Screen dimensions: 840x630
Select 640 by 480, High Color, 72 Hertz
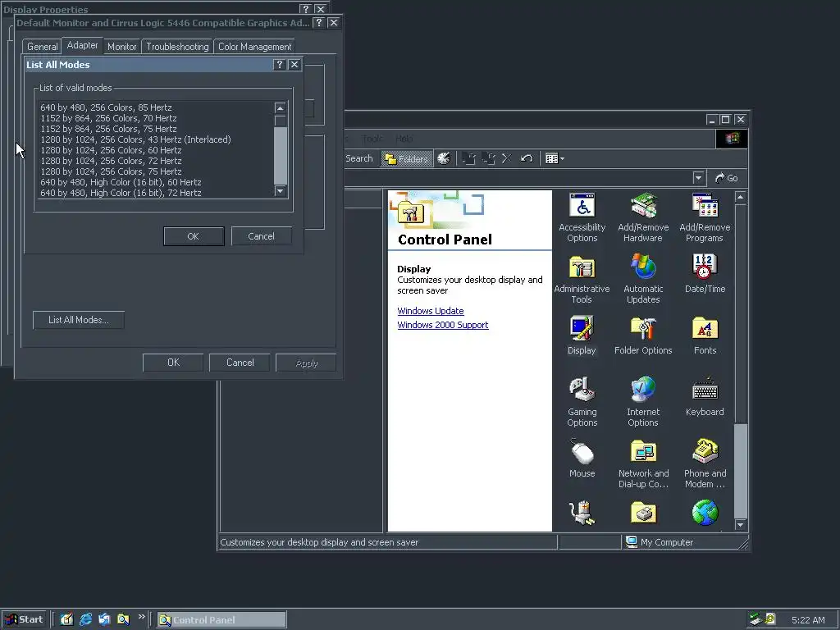tap(121, 194)
